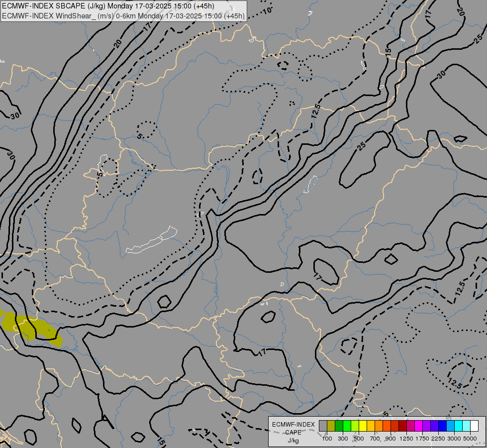The width and height of the screenshot is (487, 448).
Task: Click the lime yellow-green legend swatch
Action: [x=355, y=426]
